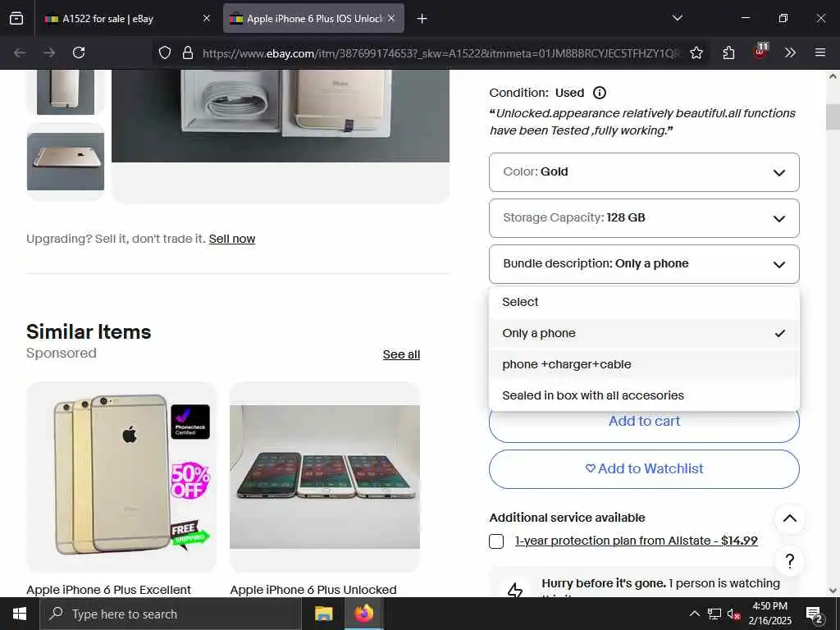Image resolution: width=840 pixels, height=630 pixels.
Task: Close the Apple iPhone 6 Plus tab
Action: tap(391, 19)
